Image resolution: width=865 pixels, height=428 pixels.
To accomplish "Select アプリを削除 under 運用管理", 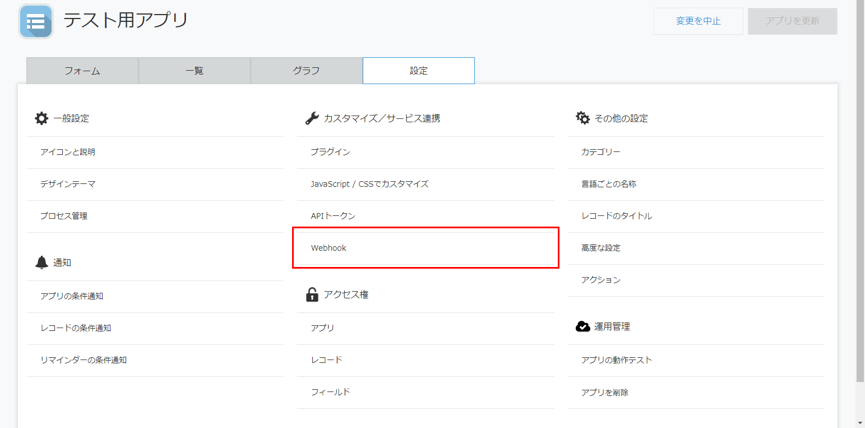I will (x=696, y=393).
